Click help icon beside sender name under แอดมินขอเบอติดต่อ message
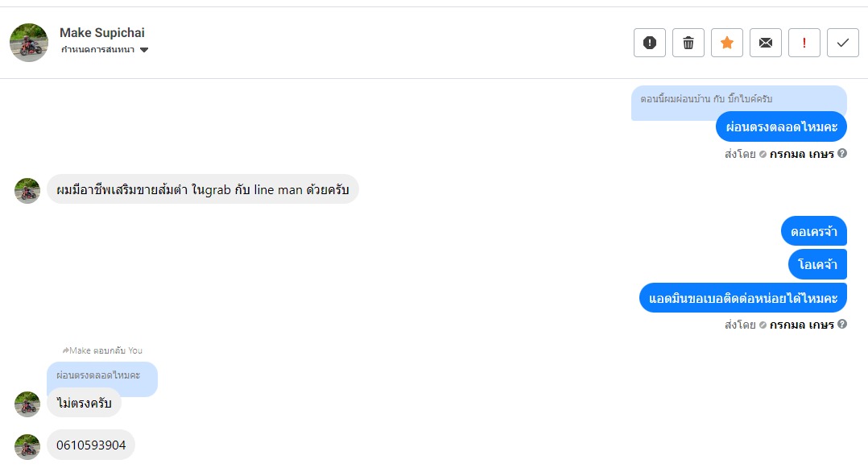Image resolution: width=868 pixels, height=468 pixels. 842,325
